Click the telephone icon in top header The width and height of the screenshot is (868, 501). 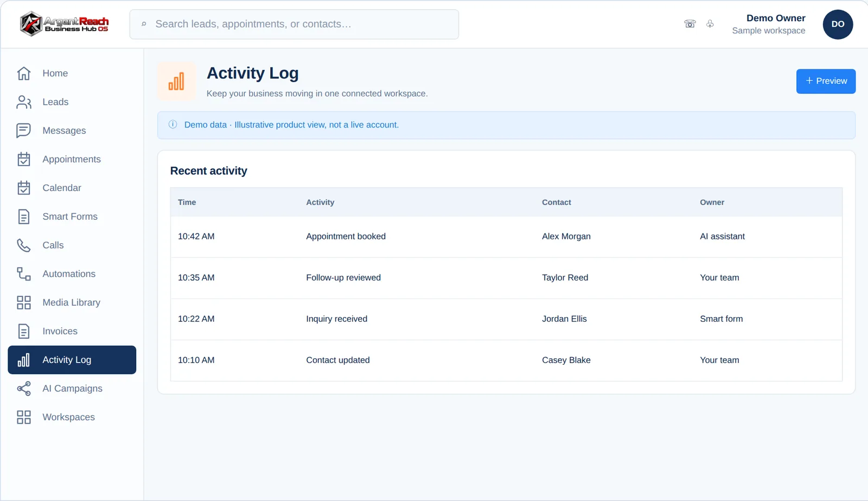[690, 24]
